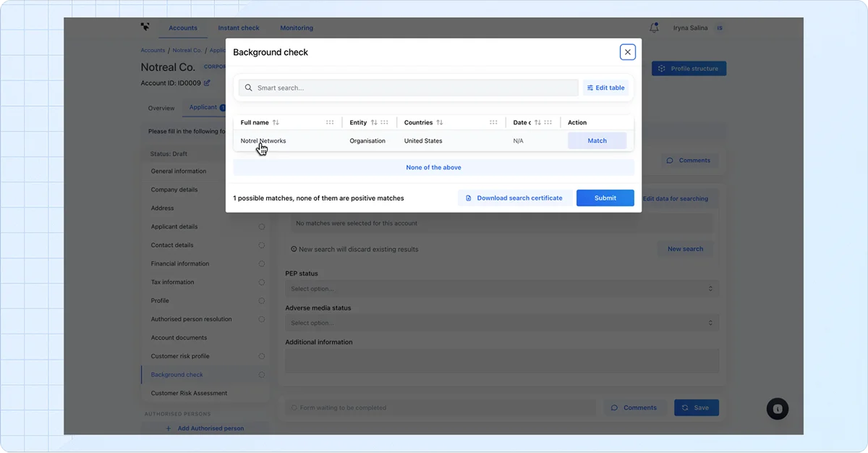The width and height of the screenshot is (868, 453).
Task: Click the upper Comments button
Action: 689,161
